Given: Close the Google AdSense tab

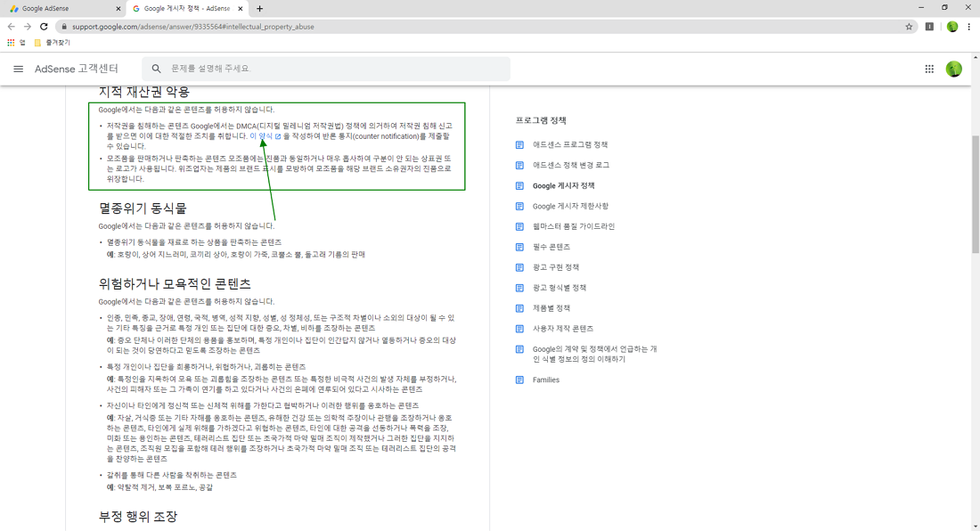Looking at the screenshot, I should (118, 9).
